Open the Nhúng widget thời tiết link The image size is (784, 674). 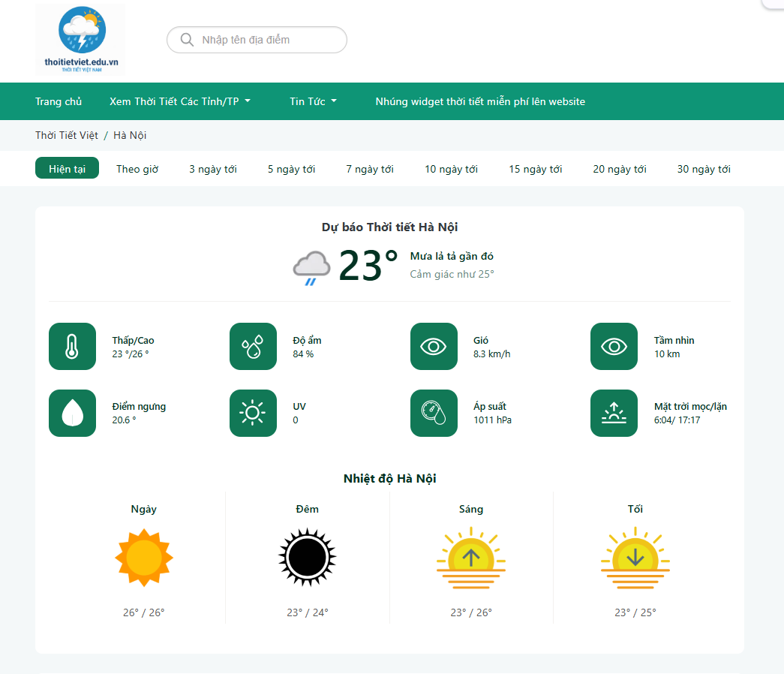pos(480,101)
